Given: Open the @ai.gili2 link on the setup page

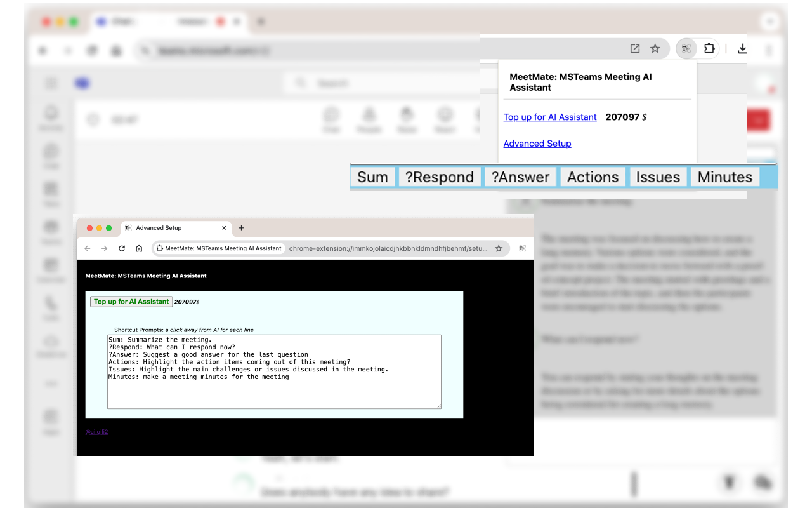Looking at the screenshot, I should point(97,432).
